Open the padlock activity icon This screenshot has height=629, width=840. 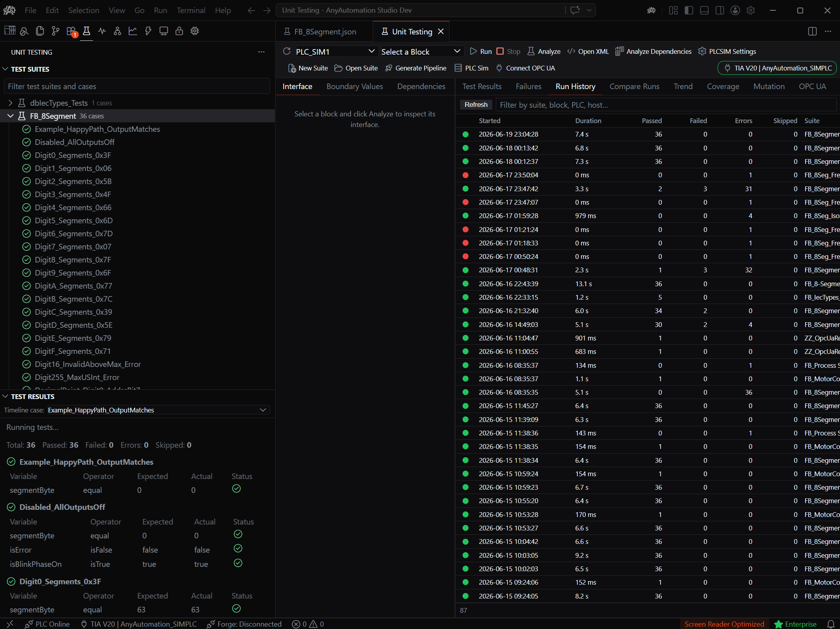point(179,31)
